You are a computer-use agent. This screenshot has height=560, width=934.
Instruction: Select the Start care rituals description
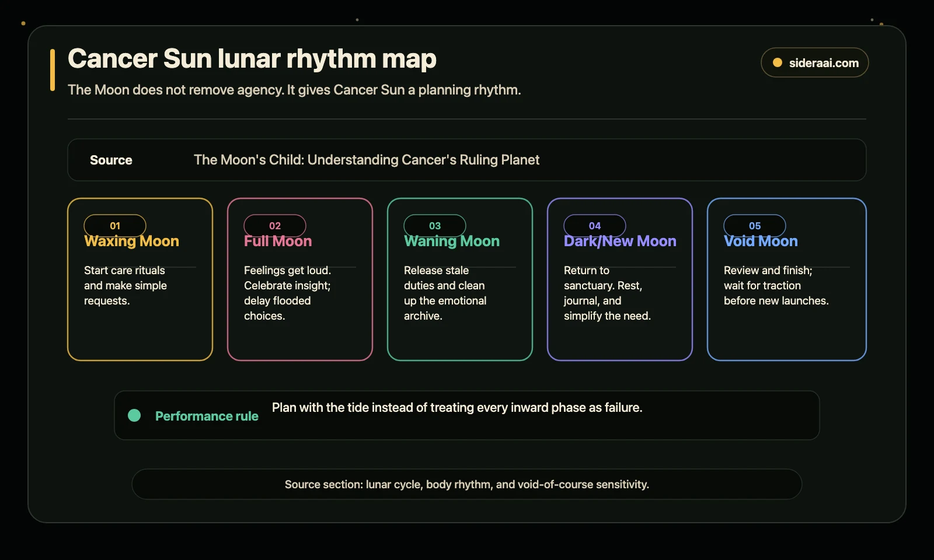tap(126, 286)
